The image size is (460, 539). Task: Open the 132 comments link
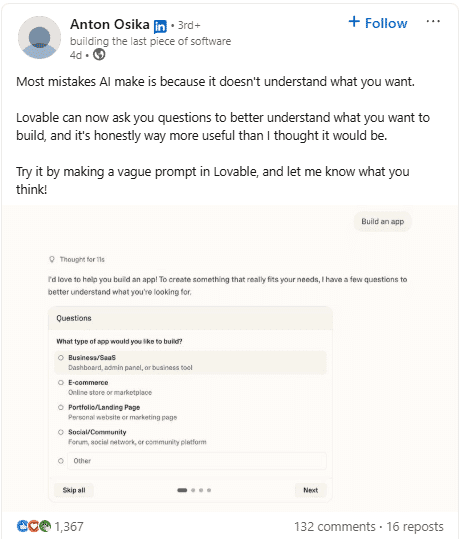(335, 527)
